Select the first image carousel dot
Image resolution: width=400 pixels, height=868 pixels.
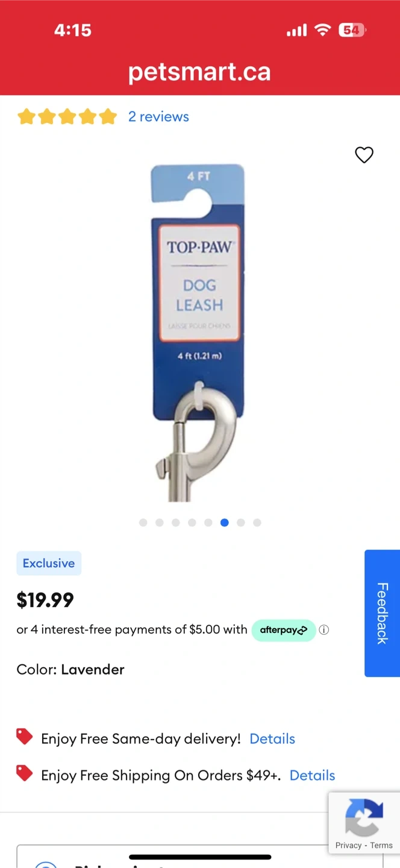(x=143, y=523)
